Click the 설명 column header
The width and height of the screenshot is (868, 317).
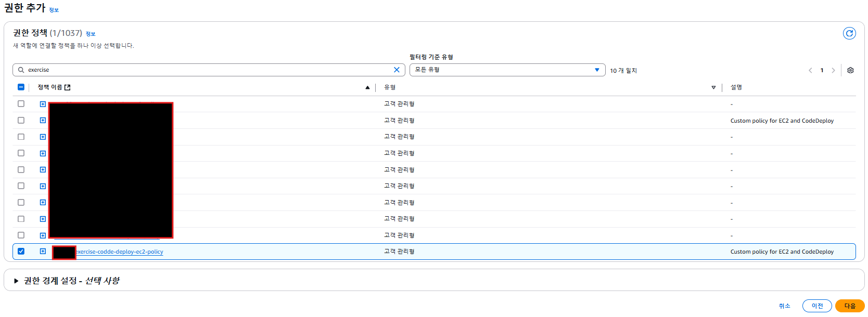click(x=736, y=87)
